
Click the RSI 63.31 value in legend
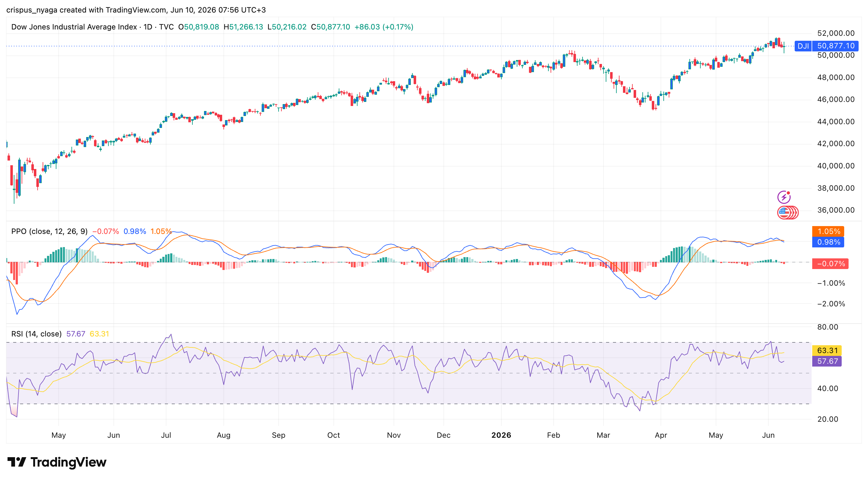coord(99,334)
